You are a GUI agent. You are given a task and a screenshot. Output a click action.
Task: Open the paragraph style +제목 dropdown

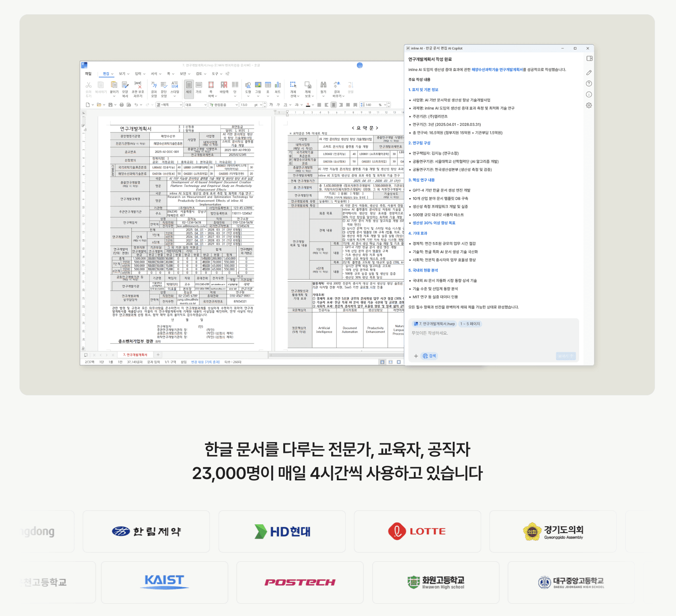point(169,105)
